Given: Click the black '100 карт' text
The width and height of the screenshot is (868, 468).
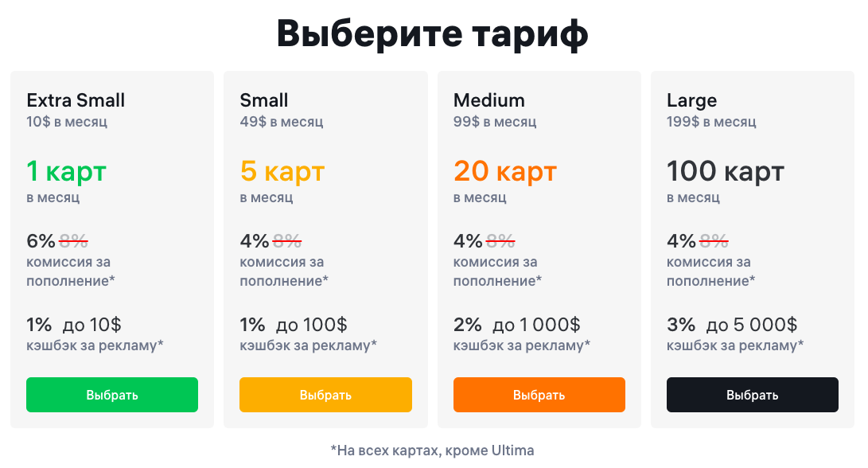Looking at the screenshot, I should point(725,171).
